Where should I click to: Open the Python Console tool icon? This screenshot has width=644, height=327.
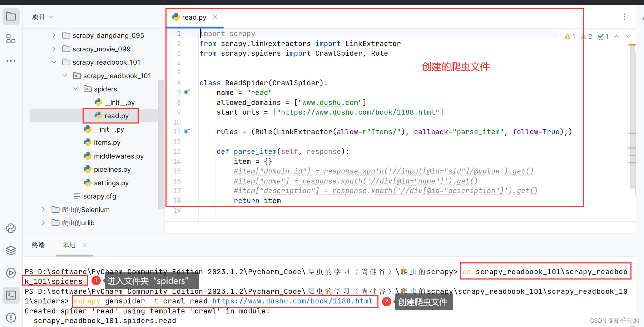click(11, 228)
